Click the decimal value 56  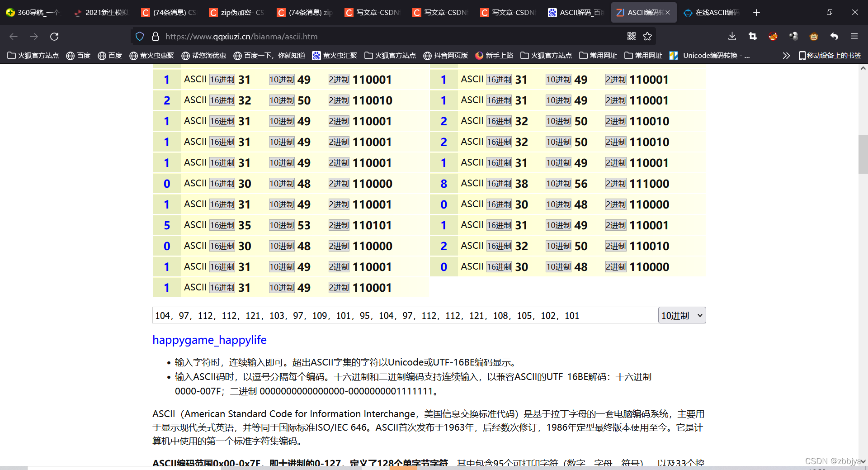click(581, 184)
